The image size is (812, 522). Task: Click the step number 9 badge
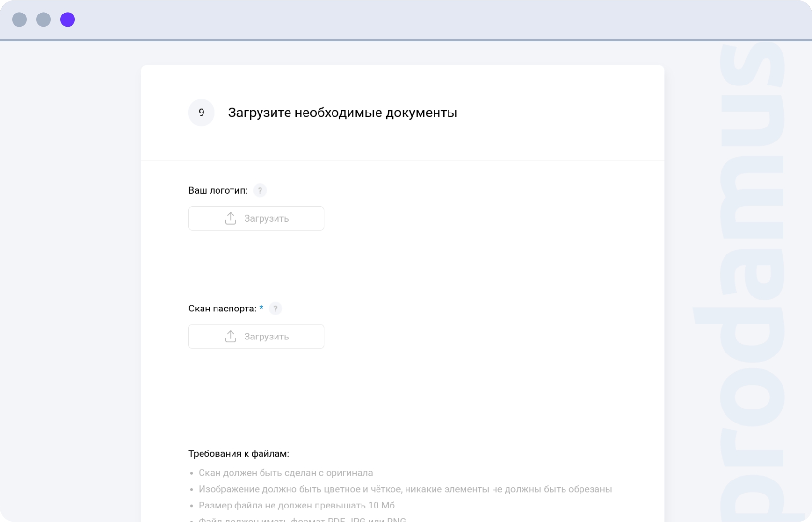click(202, 113)
